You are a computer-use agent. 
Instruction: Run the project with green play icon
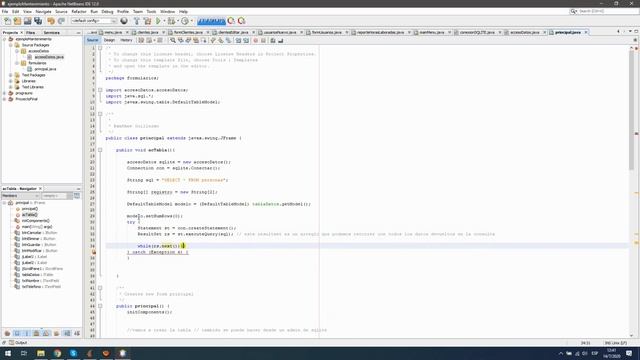[158, 21]
